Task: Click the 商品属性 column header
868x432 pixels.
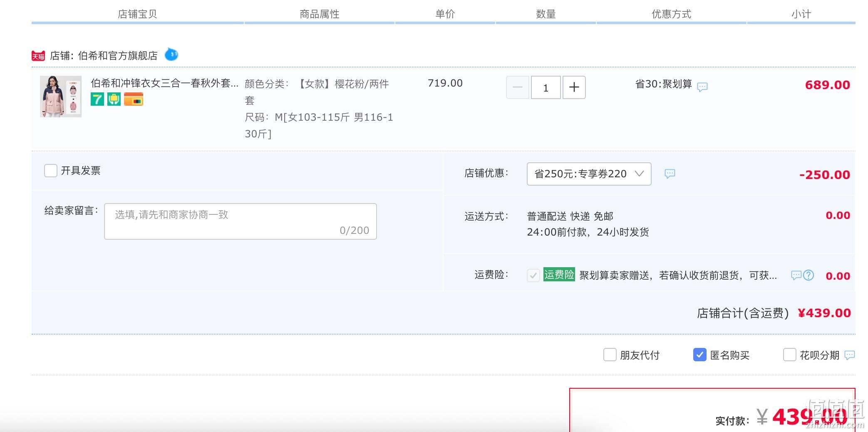Action: tap(320, 14)
